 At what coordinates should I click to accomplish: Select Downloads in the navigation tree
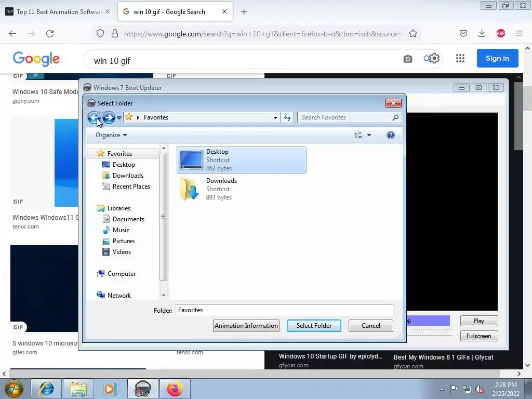[128, 176]
